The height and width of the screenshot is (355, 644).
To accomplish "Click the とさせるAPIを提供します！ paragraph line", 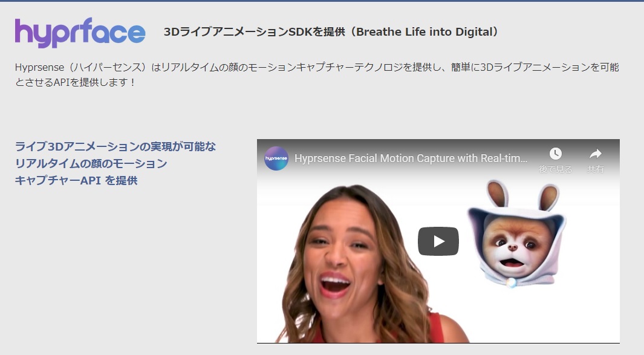I will (x=76, y=82).
